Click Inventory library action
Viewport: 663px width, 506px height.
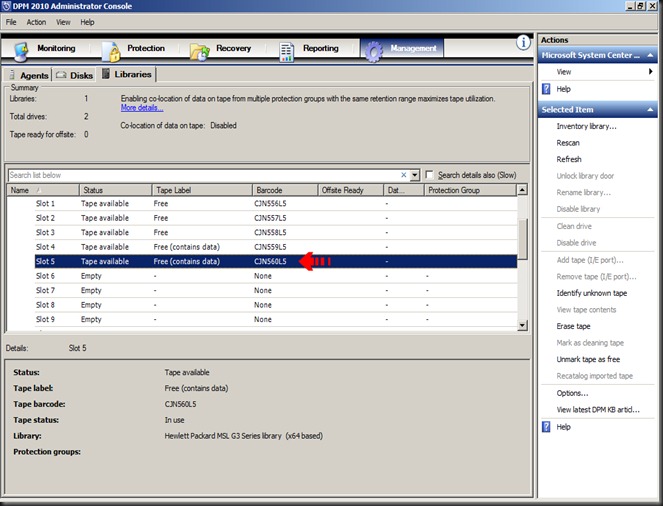click(x=586, y=126)
